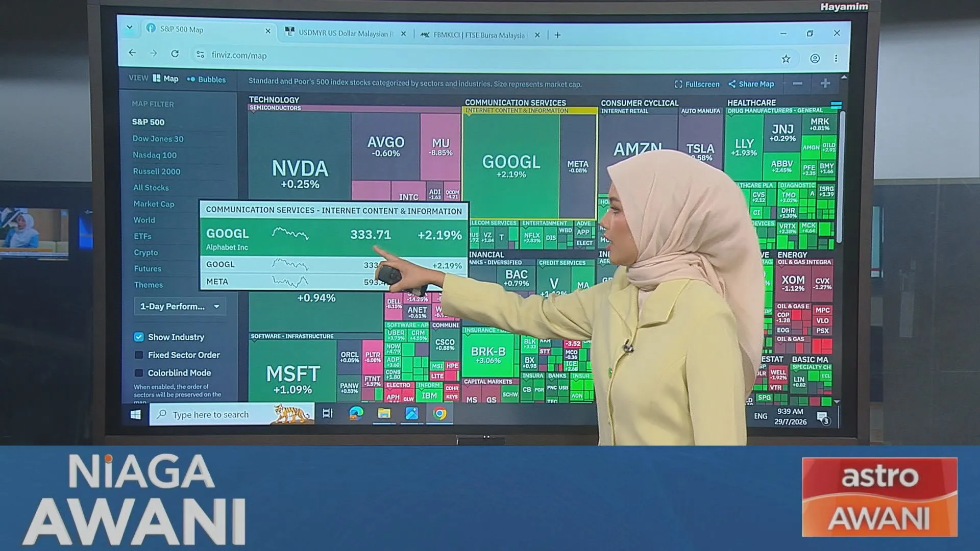Click the Fullscreen button
This screenshot has height=551, width=980.
[x=697, y=84]
